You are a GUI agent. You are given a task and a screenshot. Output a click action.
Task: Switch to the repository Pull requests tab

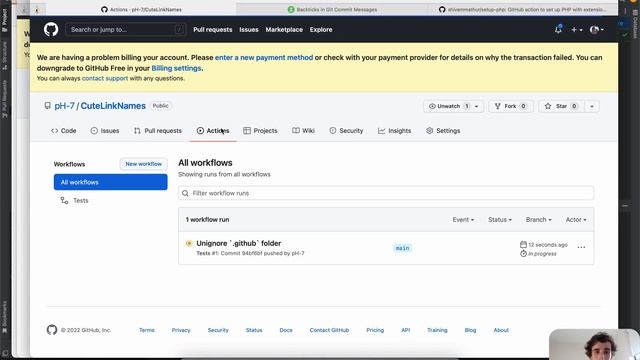[158, 131]
